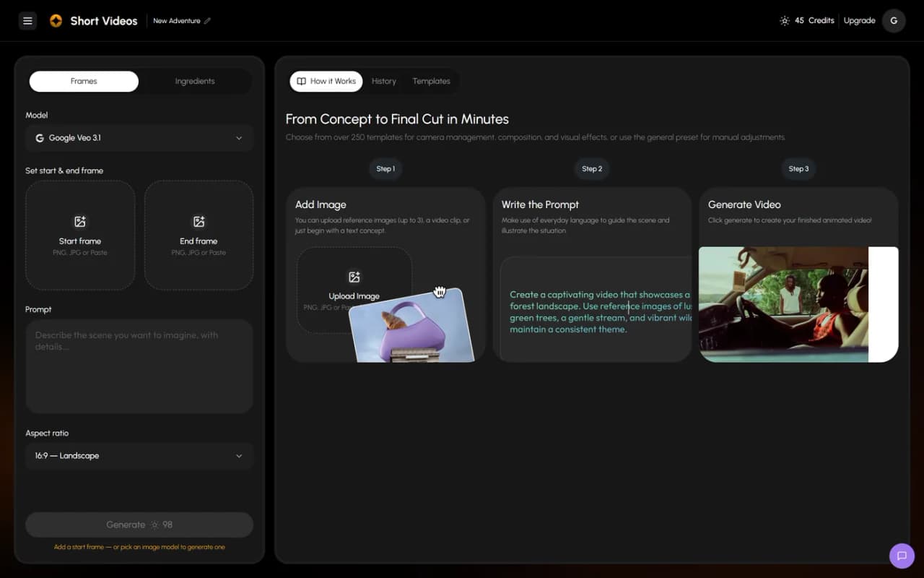The image size is (924, 578).
Task: Click the orange 'Add a start frame' hint text
Action: coord(139,547)
